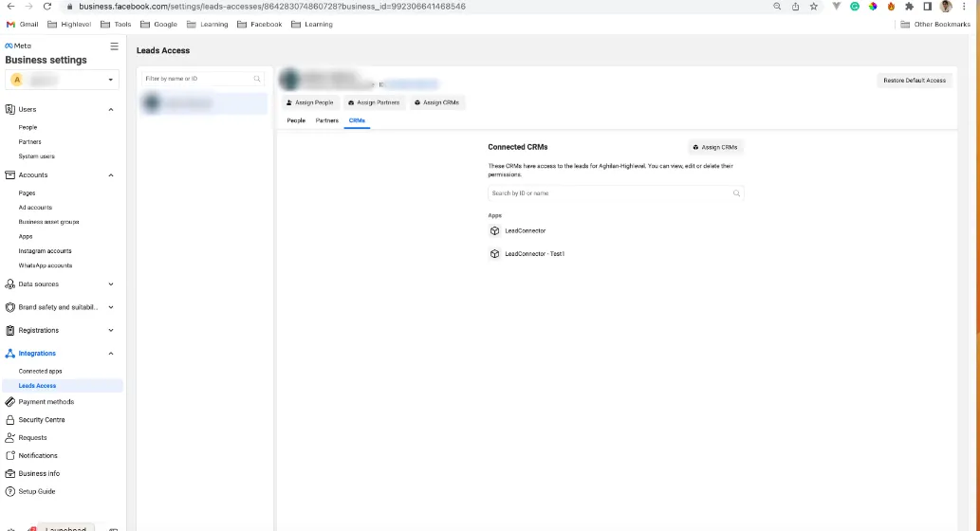Open Partners in sidebar
Image resolution: width=980 pixels, height=531 pixels.
pos(30,142)
